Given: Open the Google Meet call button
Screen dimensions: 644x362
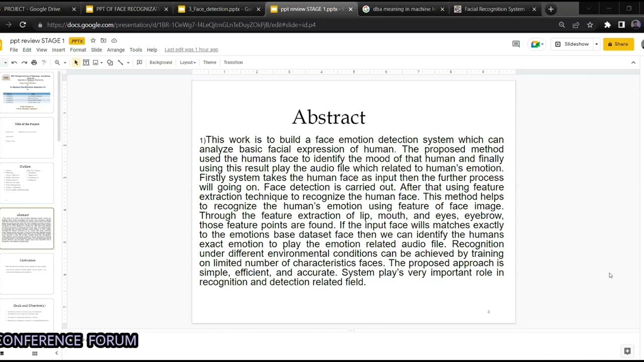Looking at the screenshot, I should [x=537, y=44].
